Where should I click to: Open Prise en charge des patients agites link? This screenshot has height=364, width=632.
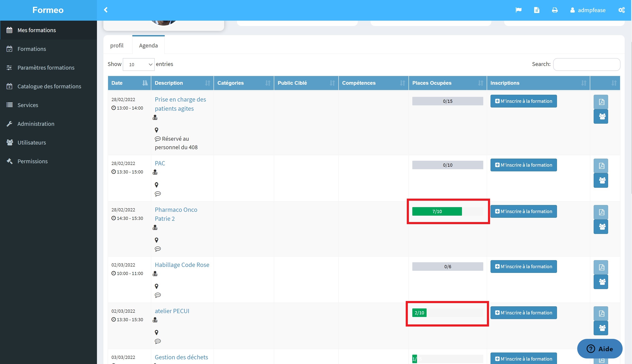(180, 104)
